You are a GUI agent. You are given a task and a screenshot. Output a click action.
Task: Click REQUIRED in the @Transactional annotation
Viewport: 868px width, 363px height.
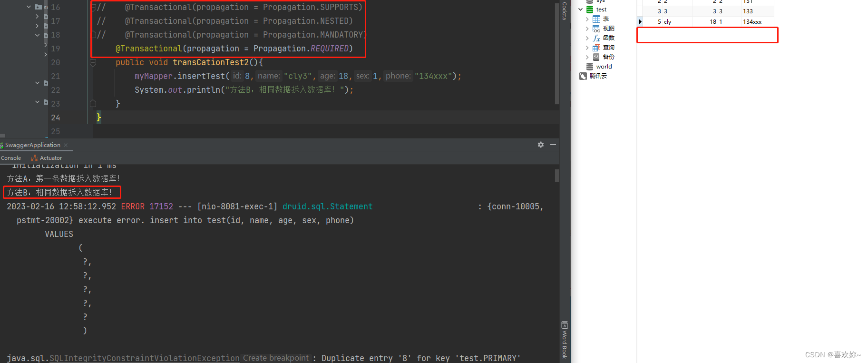coord(329,49)
